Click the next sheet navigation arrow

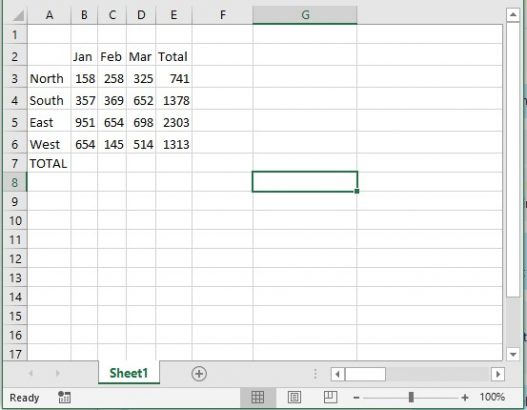point(57,373)
